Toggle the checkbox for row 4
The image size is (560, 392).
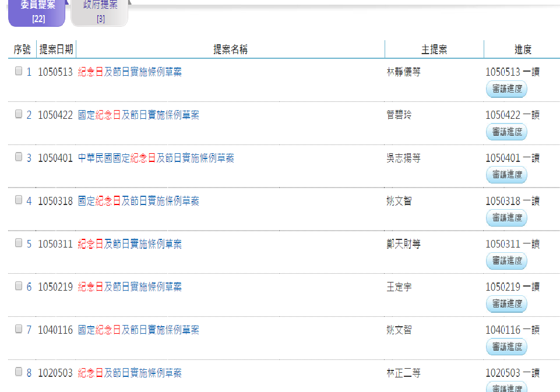[x=19, y=200]
